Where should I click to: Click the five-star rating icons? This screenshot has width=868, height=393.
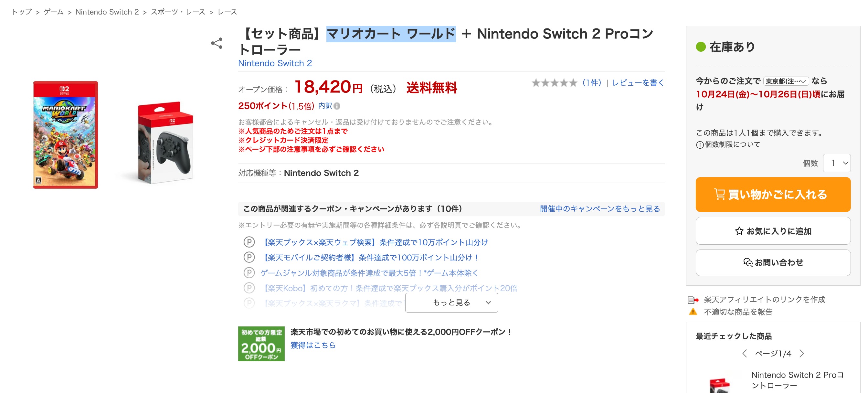point(554,83)
